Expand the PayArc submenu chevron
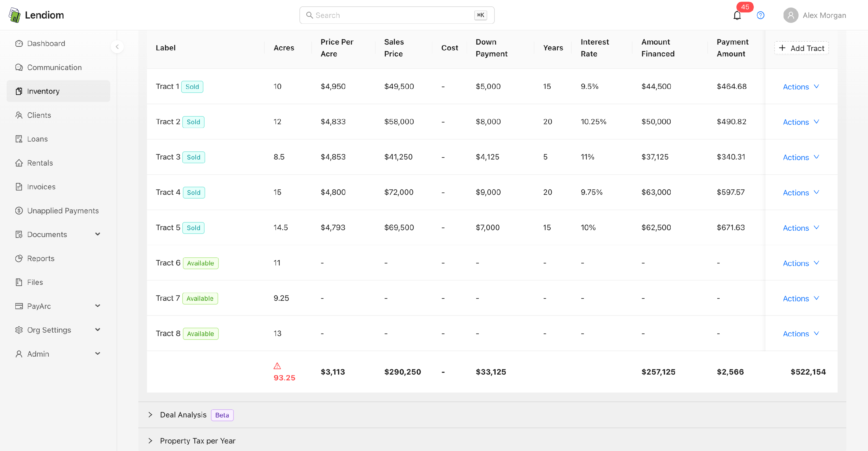The image size is (868, 451). point(98,306)
